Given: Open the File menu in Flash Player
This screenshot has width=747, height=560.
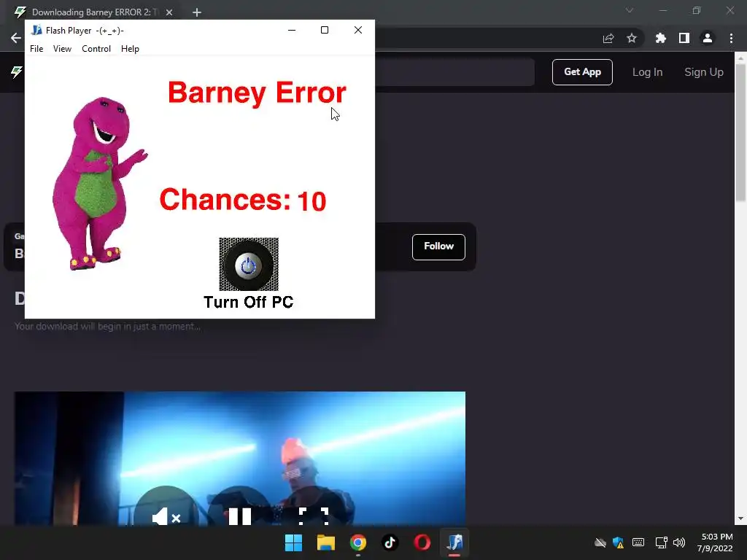Looking at the screenshot, I should point(36,49).
